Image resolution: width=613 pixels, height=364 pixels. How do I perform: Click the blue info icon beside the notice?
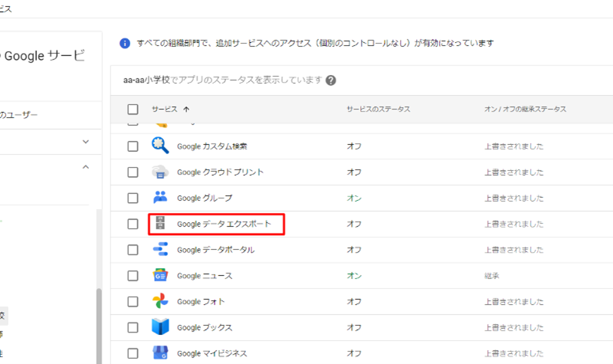click(125, 44)
